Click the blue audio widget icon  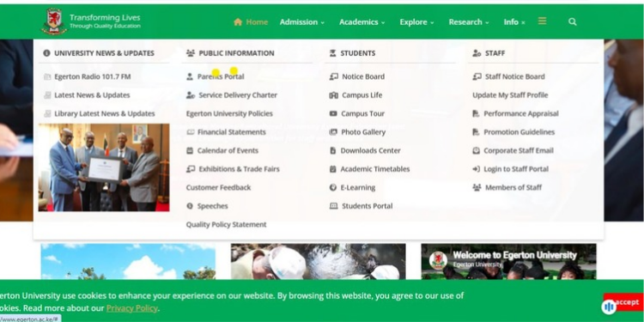[x=609, y=307]
